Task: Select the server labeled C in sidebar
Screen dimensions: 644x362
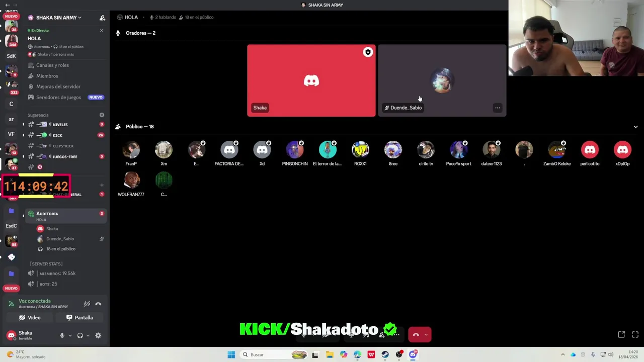Action: (x=11, y=104)
